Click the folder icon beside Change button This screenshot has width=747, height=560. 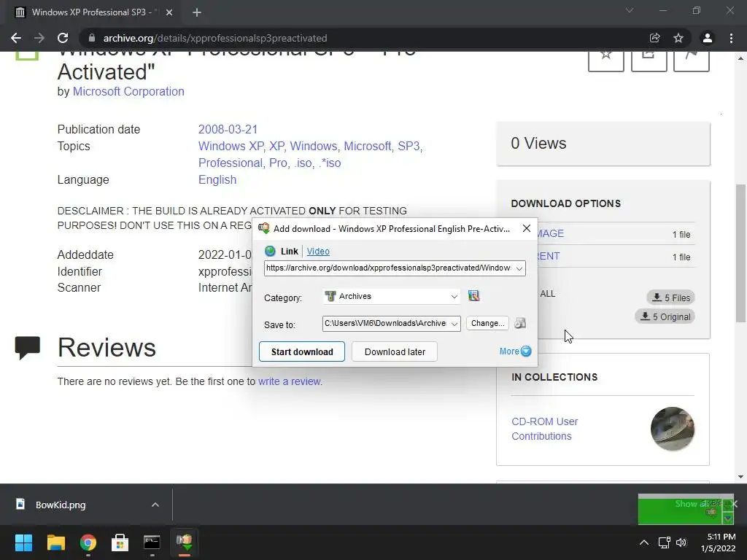(x=519, y=323)
